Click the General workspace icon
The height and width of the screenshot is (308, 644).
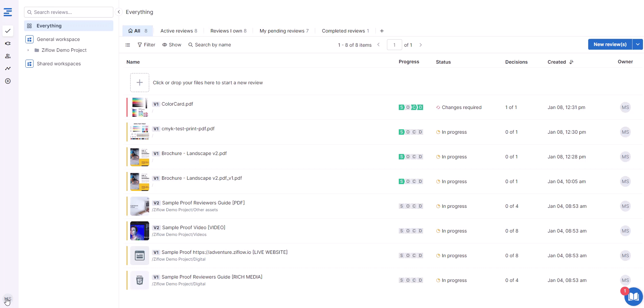click(29, 39)
